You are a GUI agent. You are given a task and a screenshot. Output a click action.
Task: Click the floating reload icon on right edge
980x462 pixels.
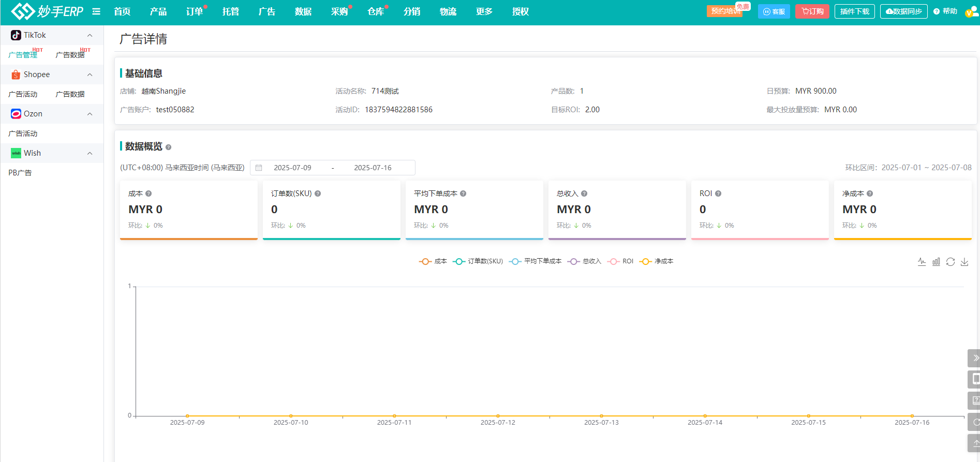[x=975, y=422]
